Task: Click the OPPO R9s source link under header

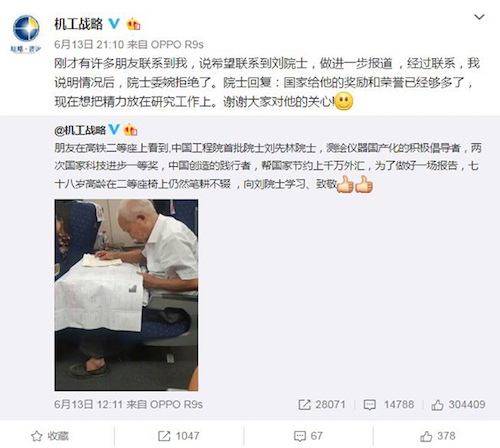Action: coord(177,44)
